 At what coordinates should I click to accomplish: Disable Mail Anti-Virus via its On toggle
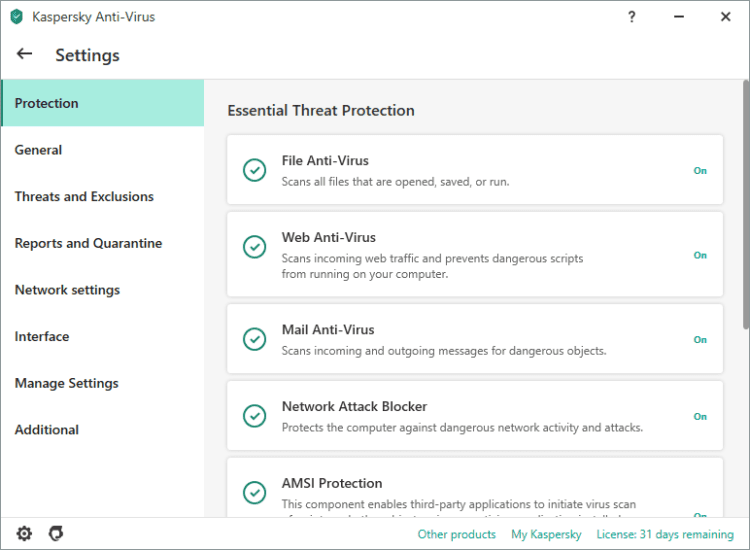click(700, 340)
